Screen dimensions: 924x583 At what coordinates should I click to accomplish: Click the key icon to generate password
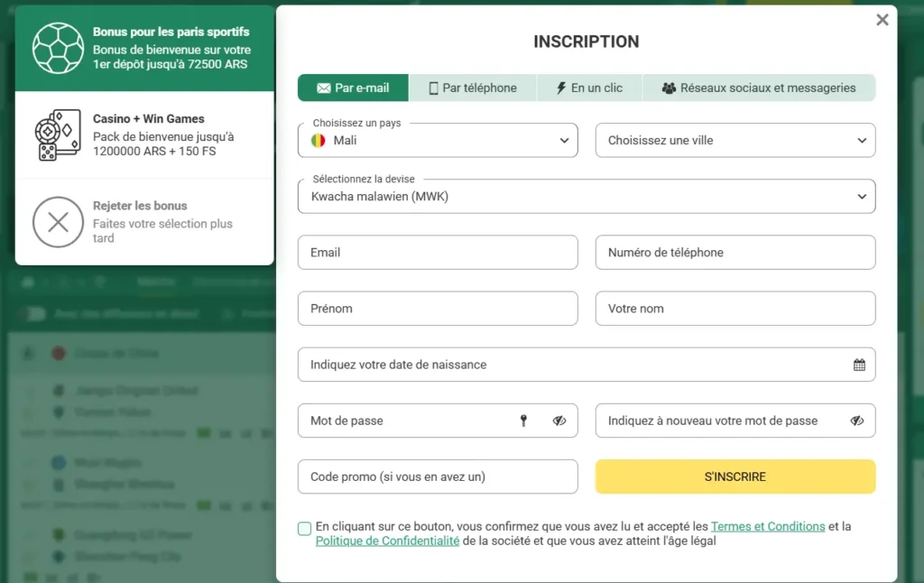point(523,421)
